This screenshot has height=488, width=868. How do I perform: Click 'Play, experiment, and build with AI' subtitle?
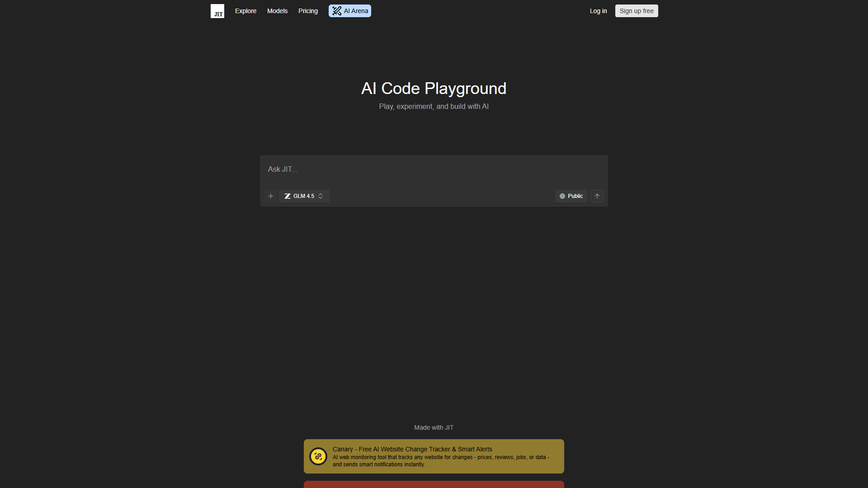click(x=434, y=107)
